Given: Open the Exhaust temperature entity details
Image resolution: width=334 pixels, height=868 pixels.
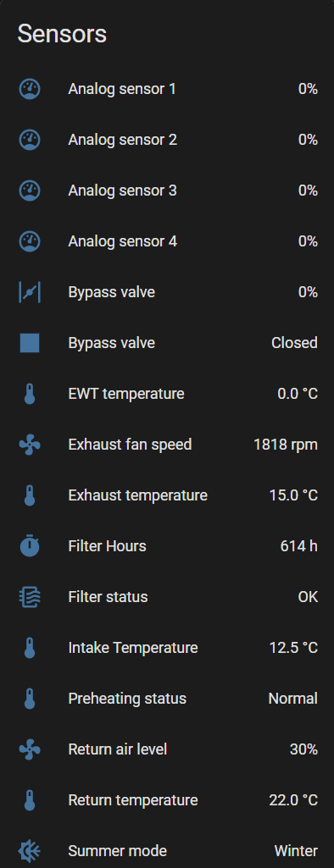Looking at the screenshot, I should 167,495.
